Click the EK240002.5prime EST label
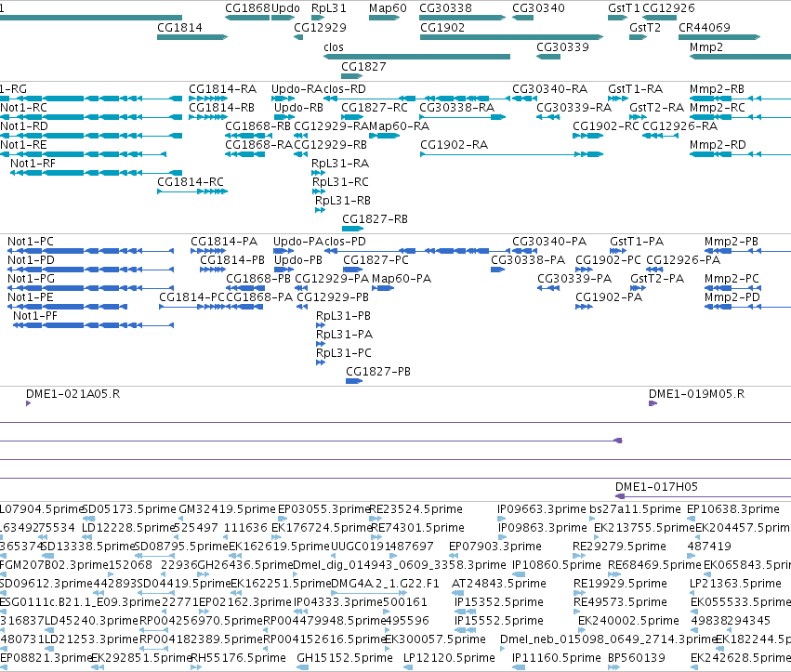Screen dimensions: 791x672 (628, 621)
